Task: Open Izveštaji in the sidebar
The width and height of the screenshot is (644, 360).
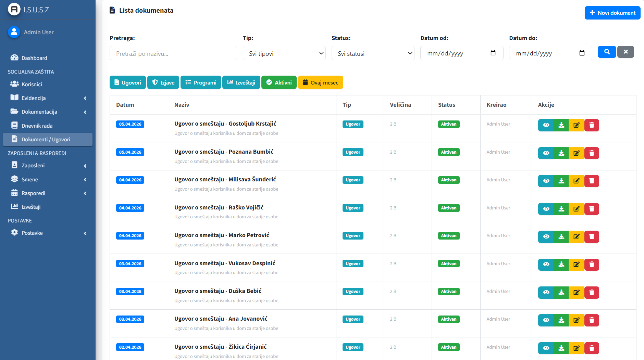Action: (48, 207)
